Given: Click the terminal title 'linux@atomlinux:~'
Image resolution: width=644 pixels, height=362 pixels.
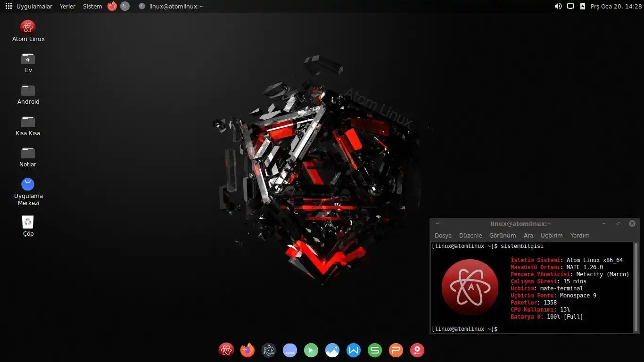Looking at the screenshot, I should tap(521, 223).
